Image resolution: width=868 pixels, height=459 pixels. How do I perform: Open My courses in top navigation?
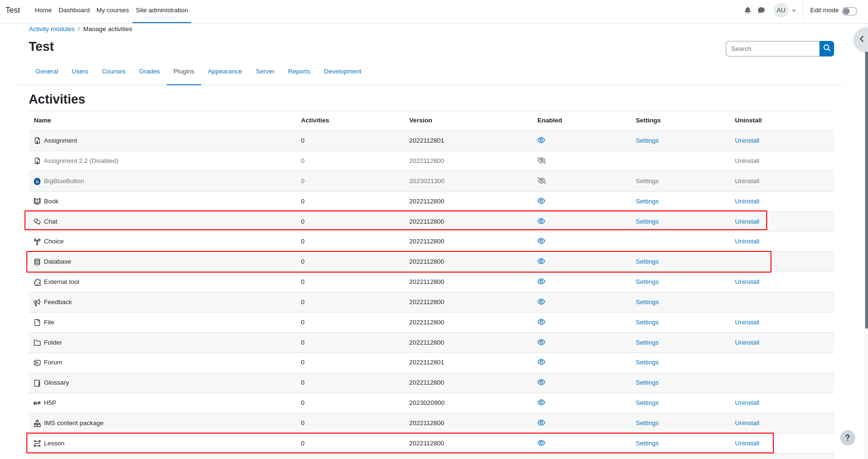coord(113,10)
